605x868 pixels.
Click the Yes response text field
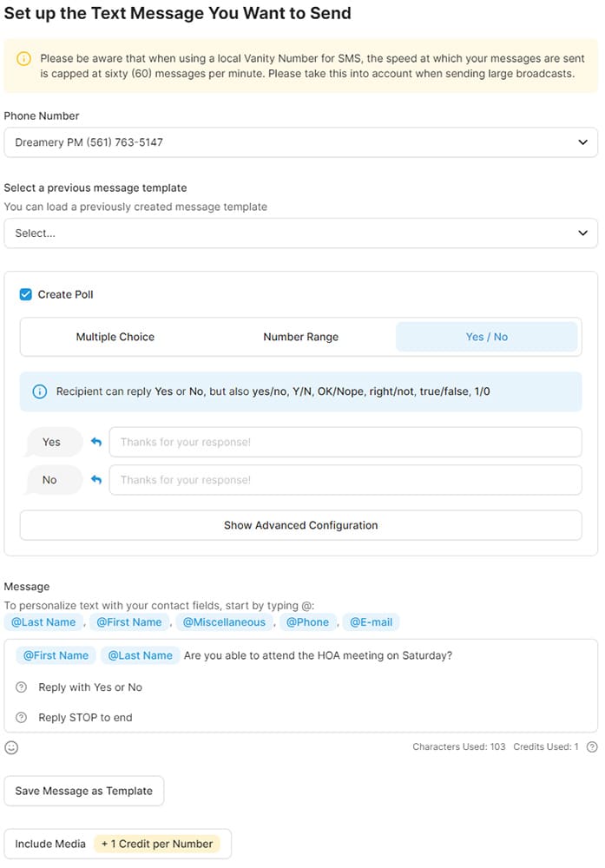click(x=345, y=442)
